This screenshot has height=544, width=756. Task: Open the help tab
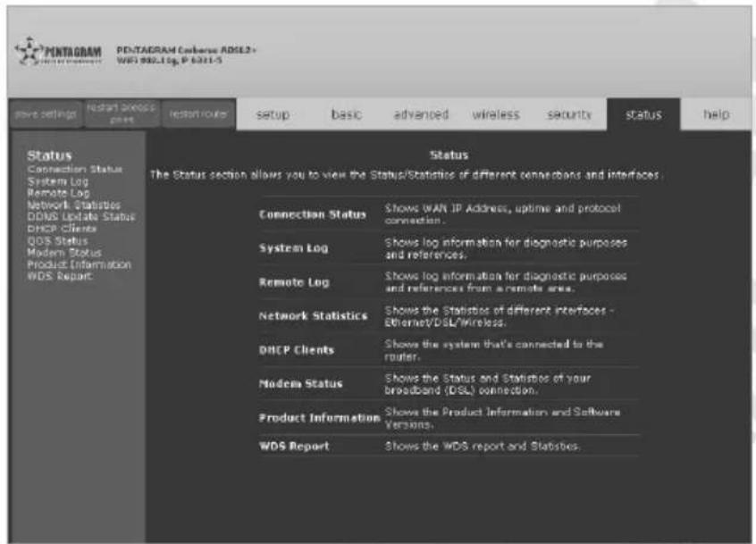click(x=717, y=114)
